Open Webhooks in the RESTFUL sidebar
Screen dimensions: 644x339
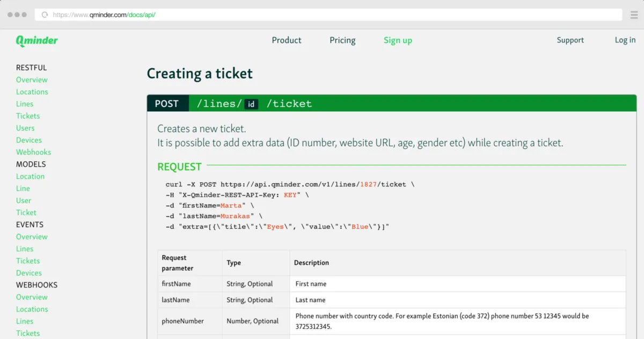tap(33, 153)
